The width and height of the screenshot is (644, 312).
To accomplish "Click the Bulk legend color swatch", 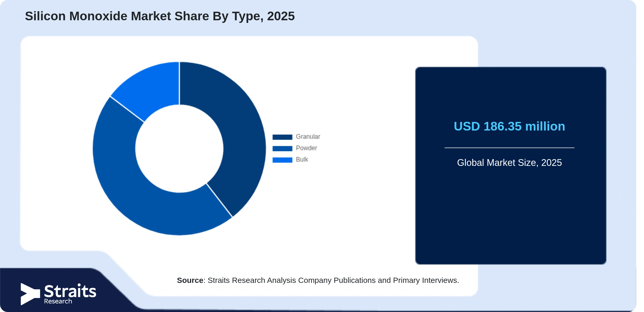I will [x=282, y=160].
